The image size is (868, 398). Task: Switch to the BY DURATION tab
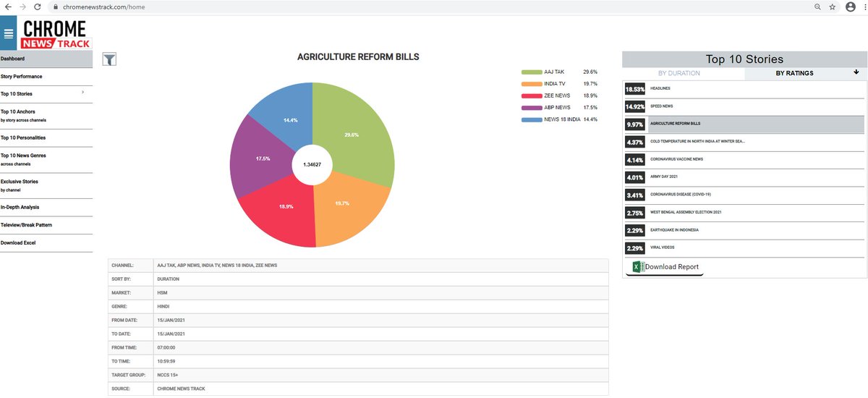coord(679,73)
